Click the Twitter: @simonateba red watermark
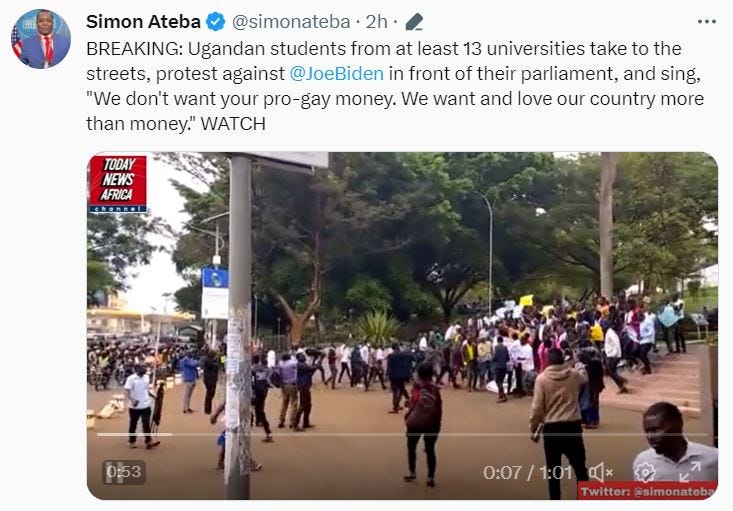733x511 pixels. click(x=647, y=491)
